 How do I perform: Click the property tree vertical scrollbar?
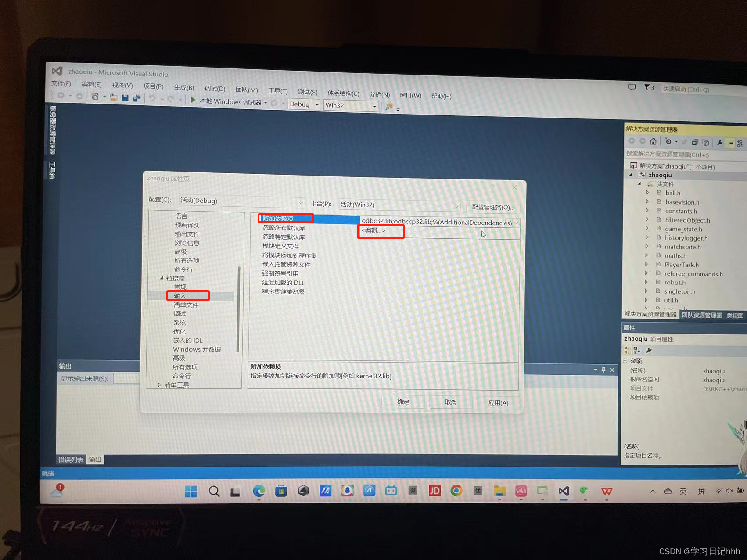click(x=239, y=309)
